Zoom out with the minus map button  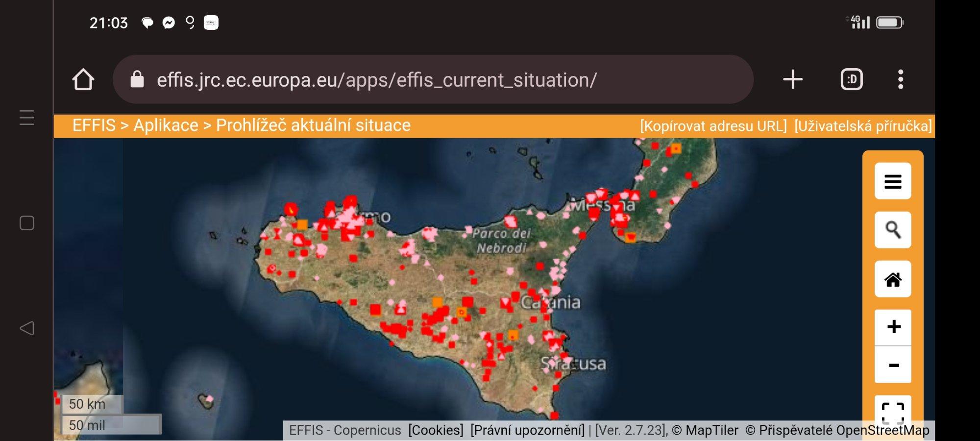point(893,366)
